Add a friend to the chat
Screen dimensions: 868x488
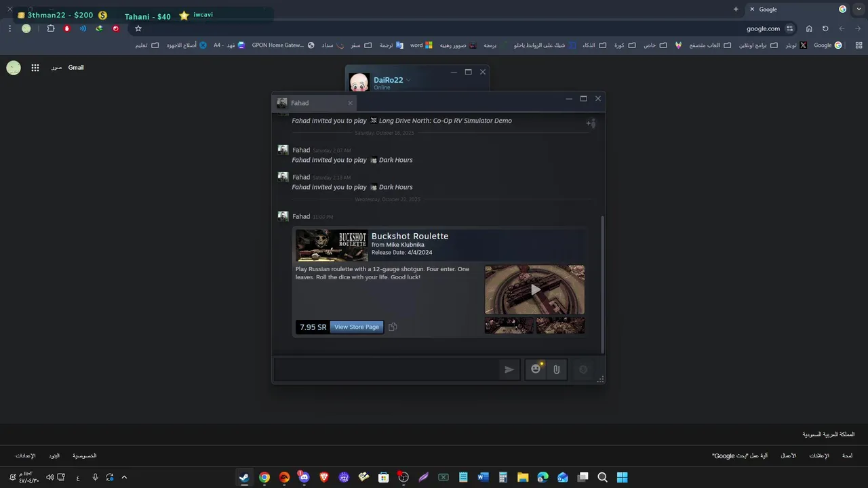(x=591, y=123)
